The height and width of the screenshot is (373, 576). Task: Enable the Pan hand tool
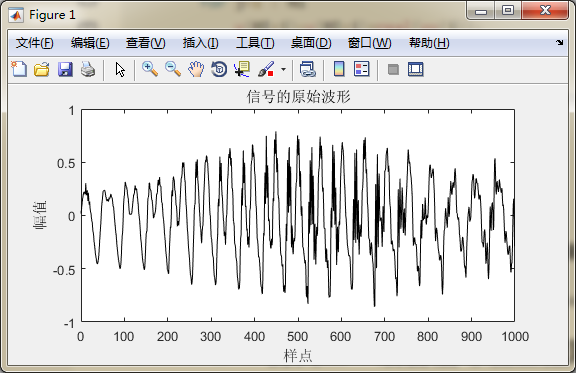[196, 69]
